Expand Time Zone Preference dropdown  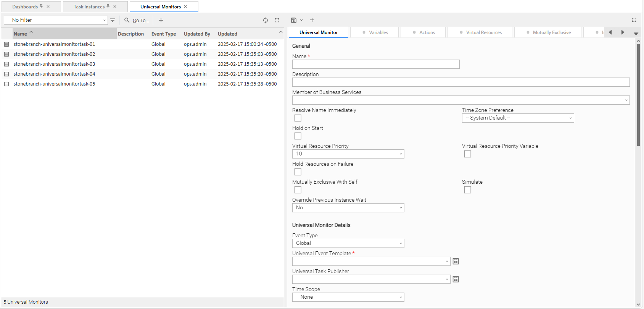(x=517, y=118)
